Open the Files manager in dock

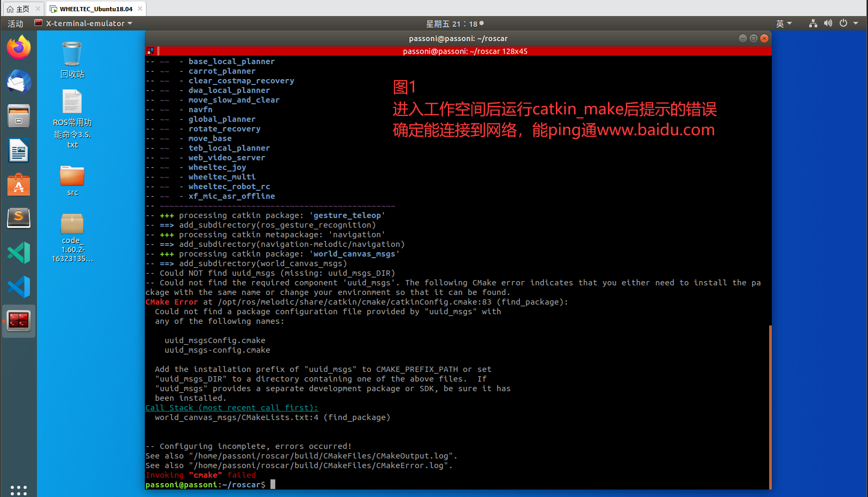(x=19, y=116)
